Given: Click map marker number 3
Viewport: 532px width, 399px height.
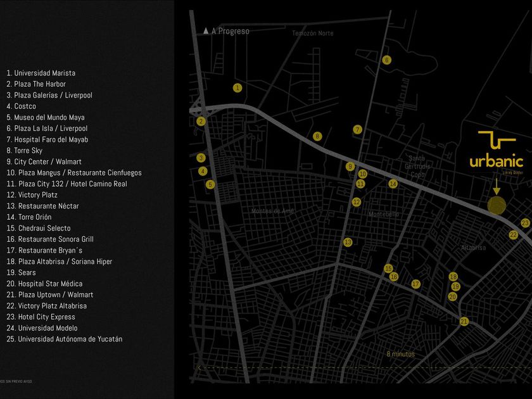Looking at the screenshot, I should (x=201, y=158).
